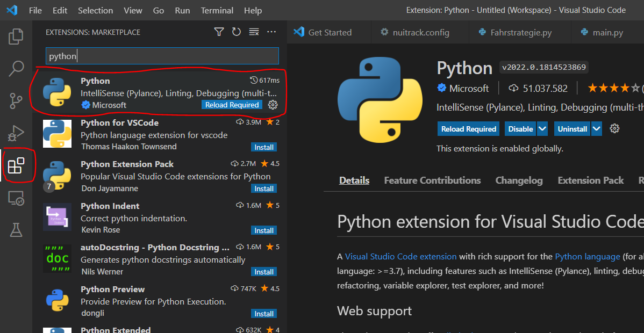Expand the Disable button dropdown arrow
Image resolution: width=644 pixels, height=333 pixels.
tap(541, 129)
